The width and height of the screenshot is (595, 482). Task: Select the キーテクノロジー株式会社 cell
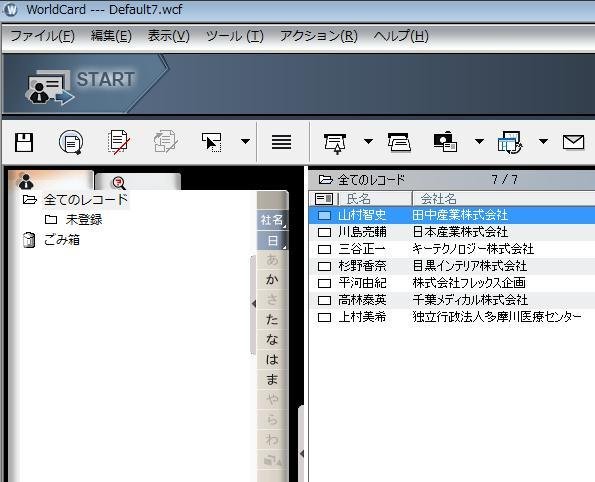click(473, 249)
